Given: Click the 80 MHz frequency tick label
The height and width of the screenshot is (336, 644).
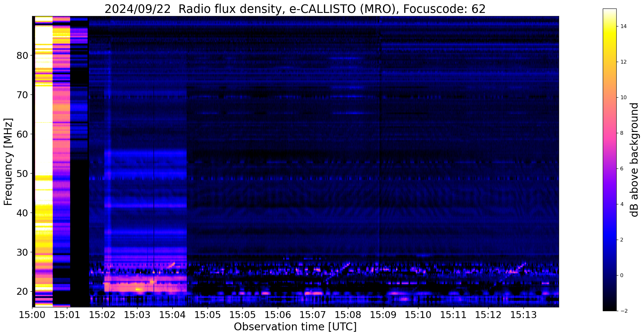Looking at the screenshot, I should pyautogui.click(x=22, y=55).
